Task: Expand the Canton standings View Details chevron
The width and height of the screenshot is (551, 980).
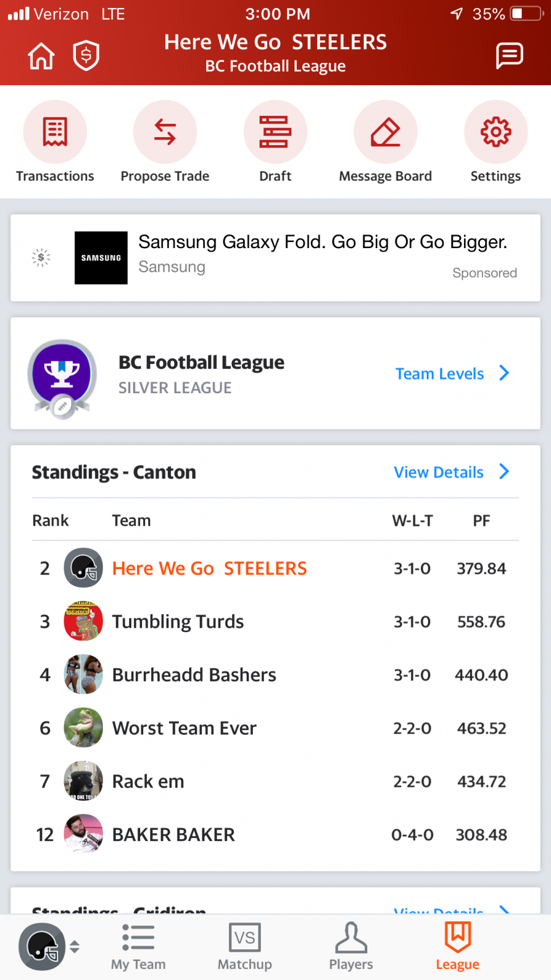Action: (504, 472)
